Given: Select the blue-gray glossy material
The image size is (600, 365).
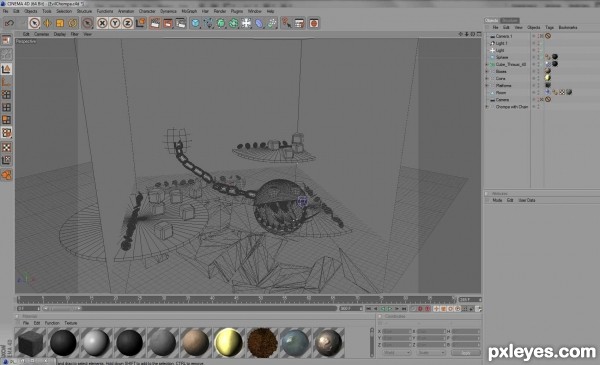Looking at the screenshot, I should tap(295, 342).
